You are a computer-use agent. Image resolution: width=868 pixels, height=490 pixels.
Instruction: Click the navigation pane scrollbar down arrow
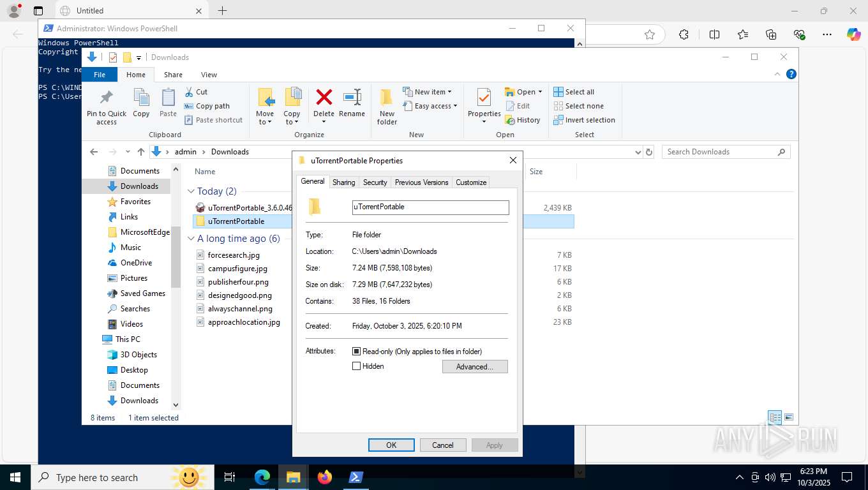[176, 405]
